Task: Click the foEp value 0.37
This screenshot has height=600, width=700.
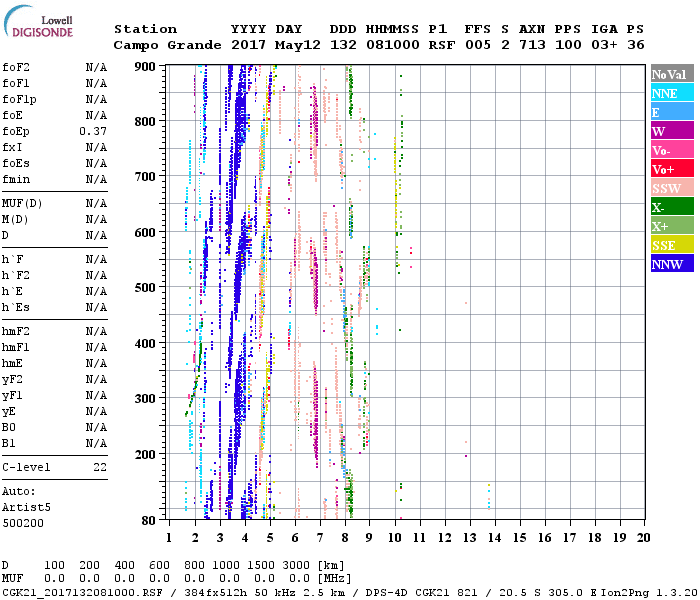Action: coord(93,131)
